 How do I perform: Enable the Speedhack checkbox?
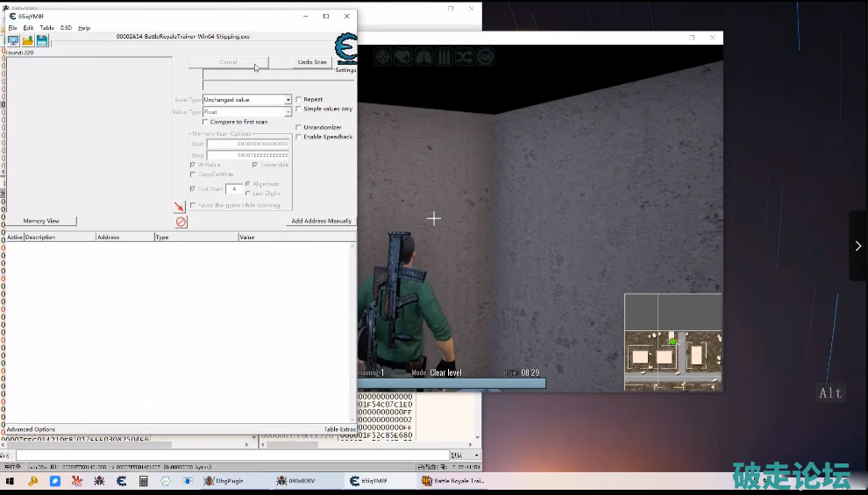click(299, 137)
